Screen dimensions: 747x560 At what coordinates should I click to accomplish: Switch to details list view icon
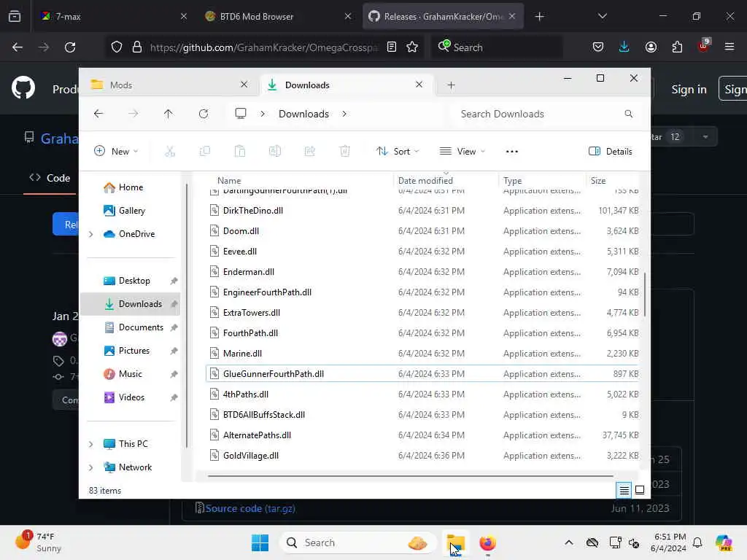pyautogui.click(x=624, y=490)
